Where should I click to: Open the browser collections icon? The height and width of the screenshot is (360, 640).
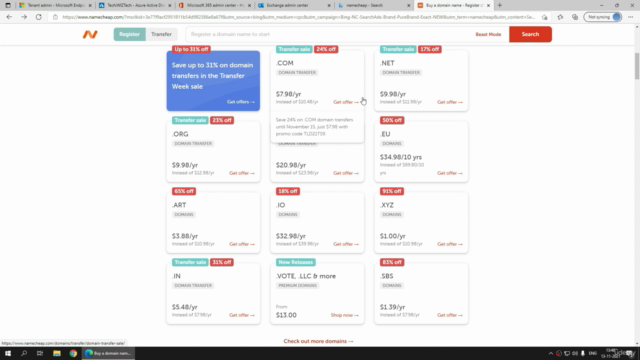[575, 17]
